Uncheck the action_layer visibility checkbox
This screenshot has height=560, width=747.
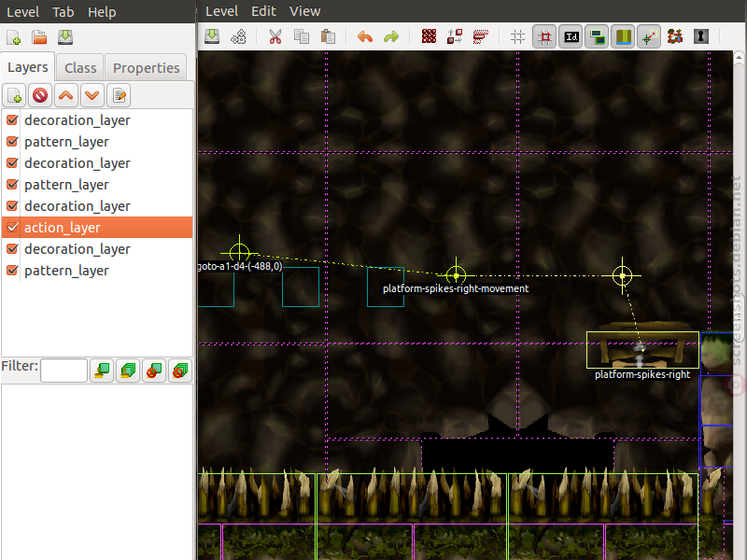pyautogui.click(x=12, y=227)
